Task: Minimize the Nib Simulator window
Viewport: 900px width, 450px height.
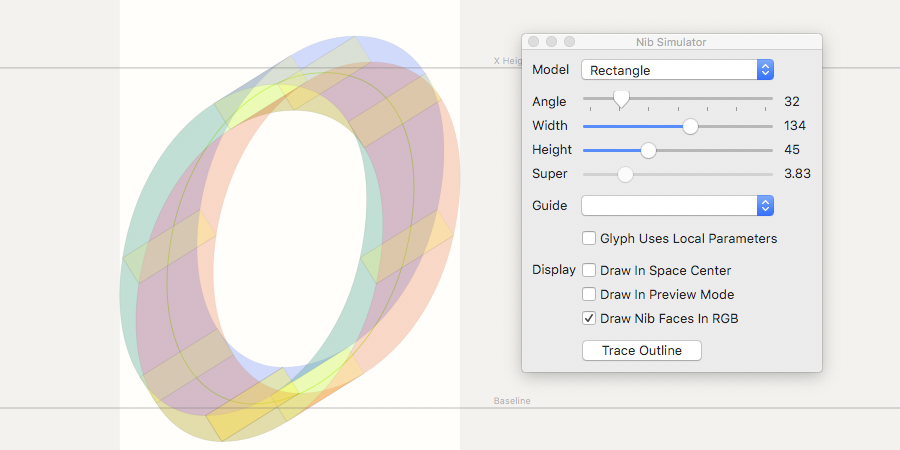Action: 552,42
